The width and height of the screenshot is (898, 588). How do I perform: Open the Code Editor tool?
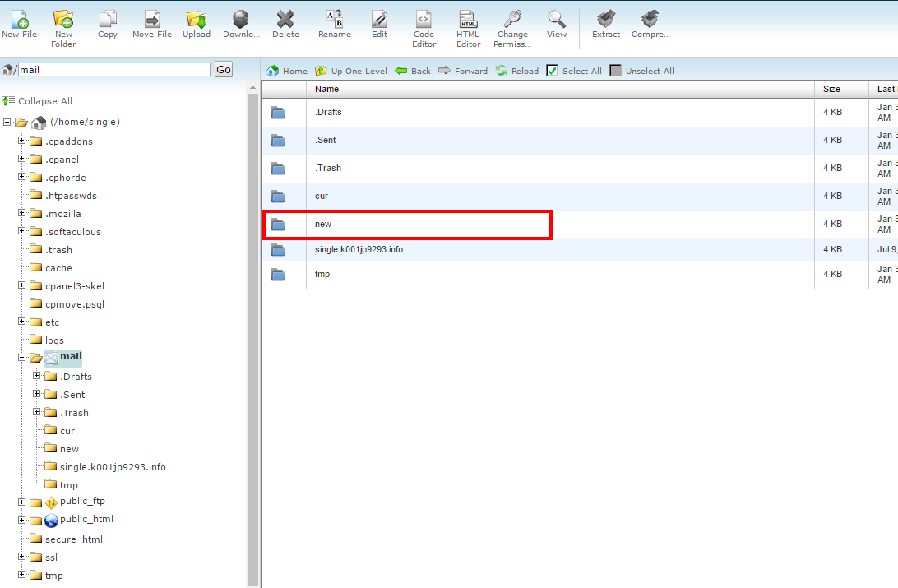(x=424, y=19)
